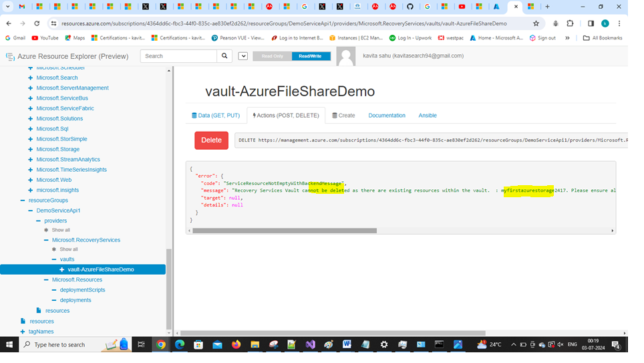Open the Actions (POST, DELETE) tab
The height and width of the screenshot is (363, 644).
(286, 116)
